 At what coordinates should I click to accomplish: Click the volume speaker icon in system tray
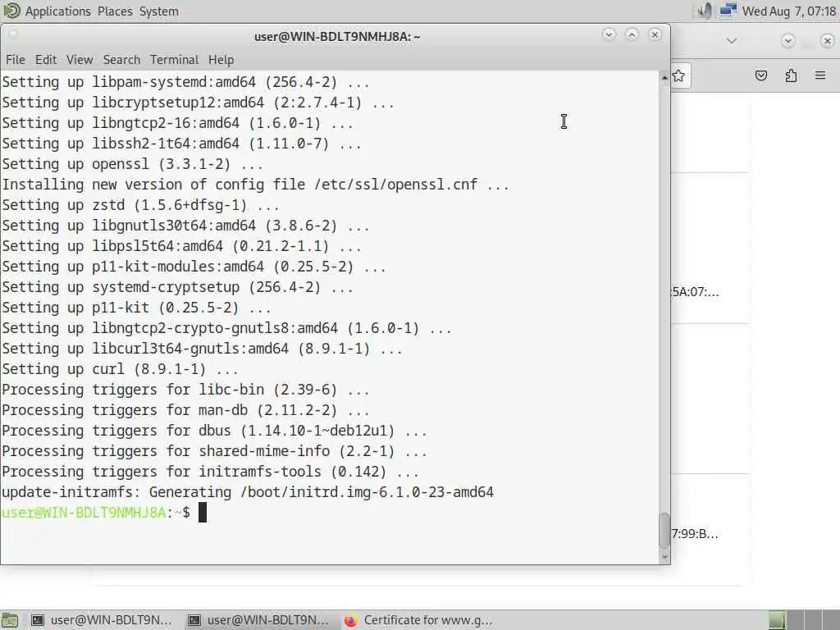pos(705,11)
